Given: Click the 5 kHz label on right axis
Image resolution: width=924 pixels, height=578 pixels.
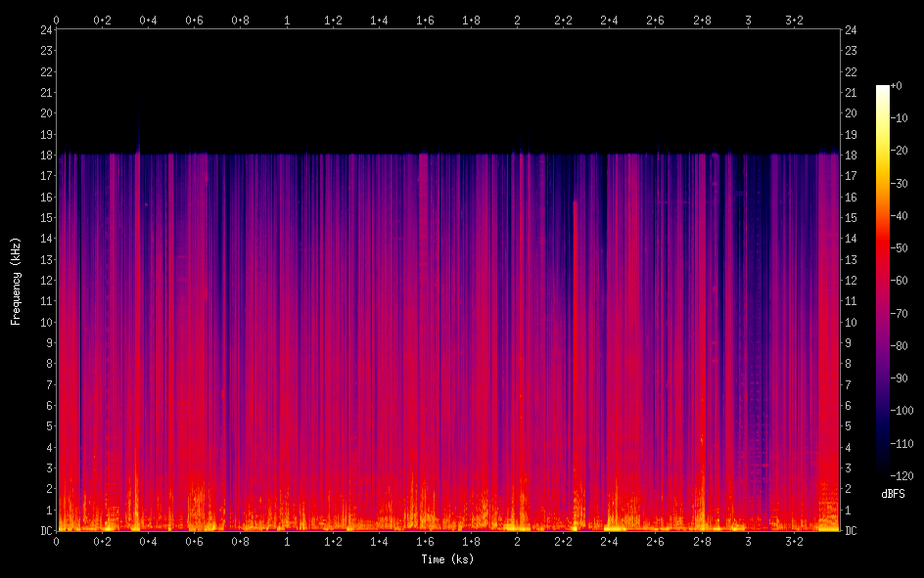Looking at the screenshot, I should pyautogui.click(x=848, y=426).
